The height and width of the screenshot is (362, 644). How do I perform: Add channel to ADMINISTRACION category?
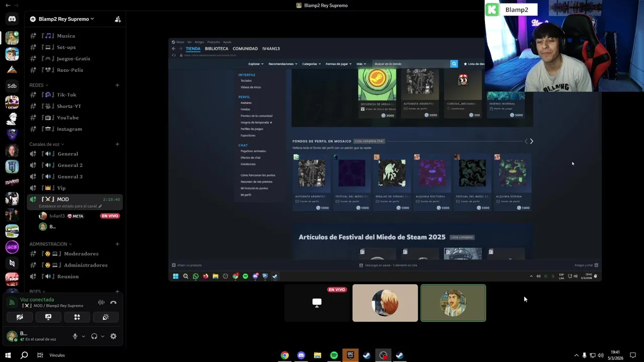(x=117, y=244)
